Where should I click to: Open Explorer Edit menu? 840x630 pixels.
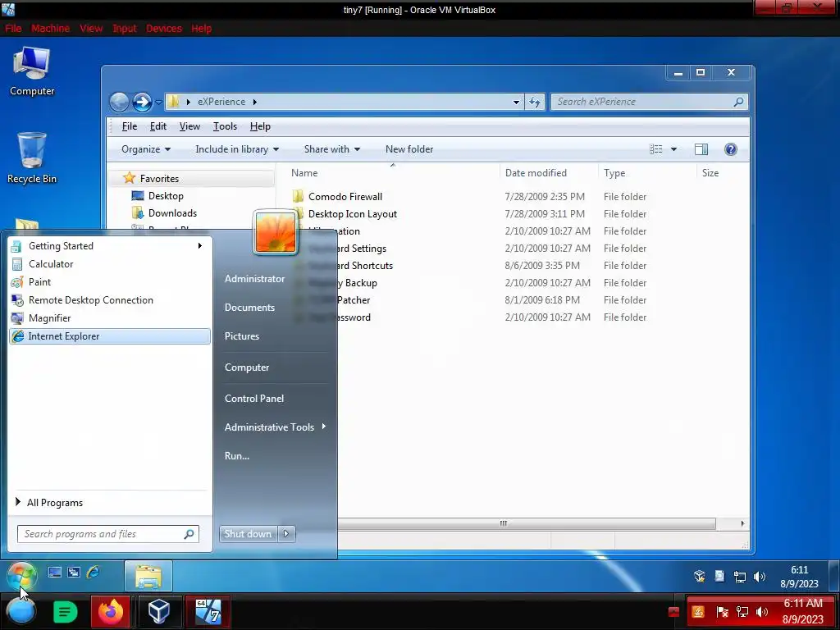click(x=158, y=126)
